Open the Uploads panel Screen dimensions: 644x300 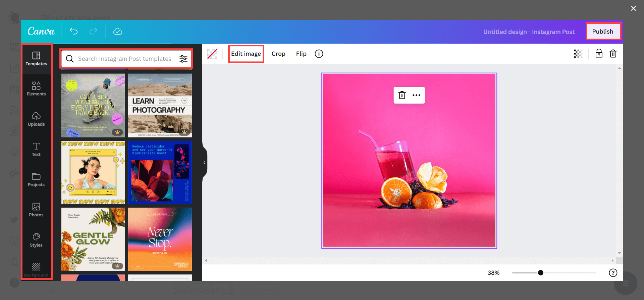tap(36, 119)
